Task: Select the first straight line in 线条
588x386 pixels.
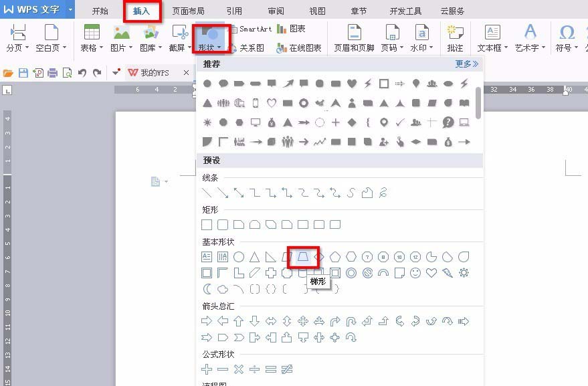Action: [x=206, y=193]
